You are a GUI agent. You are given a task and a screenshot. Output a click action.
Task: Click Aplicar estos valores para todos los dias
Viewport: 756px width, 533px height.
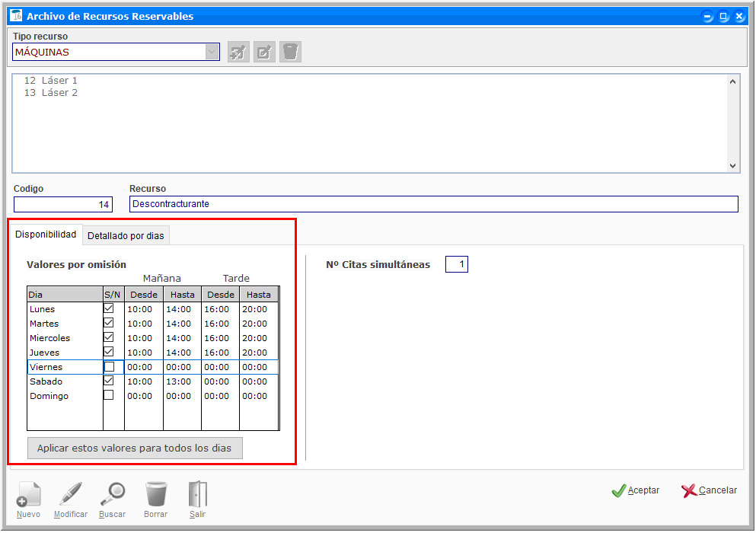coord(135,448)
